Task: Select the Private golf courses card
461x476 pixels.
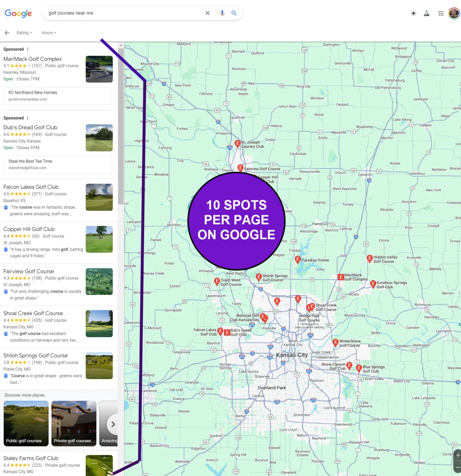Action: tap(74, 423)
